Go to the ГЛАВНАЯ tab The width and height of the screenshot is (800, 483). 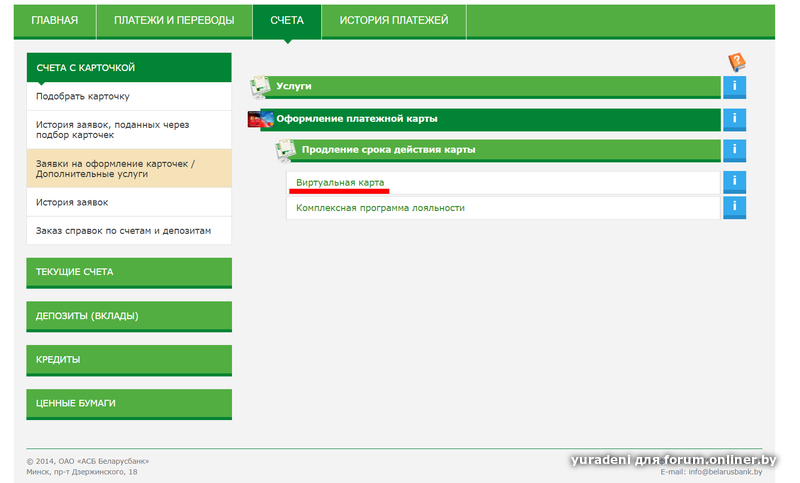click(55, 20)
